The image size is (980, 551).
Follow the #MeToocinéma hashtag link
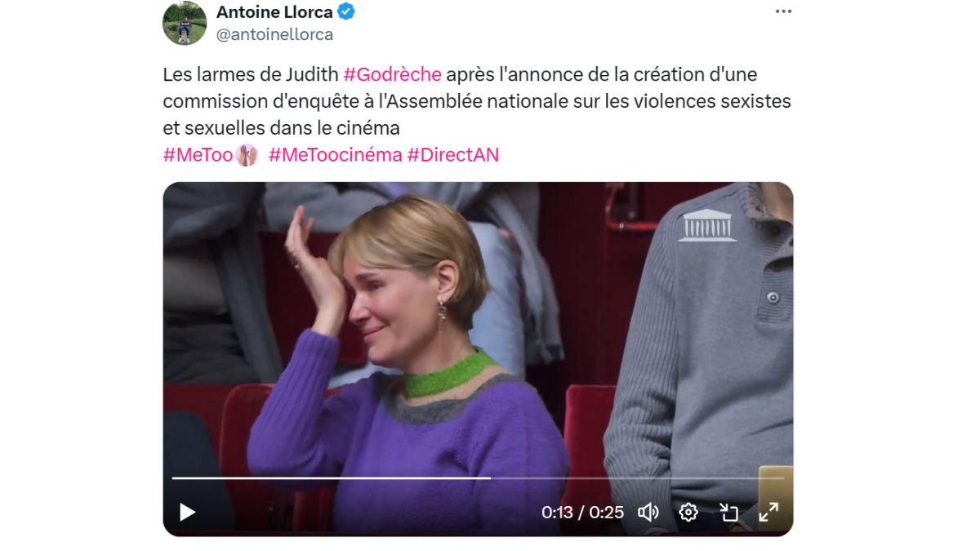point(335,155)
